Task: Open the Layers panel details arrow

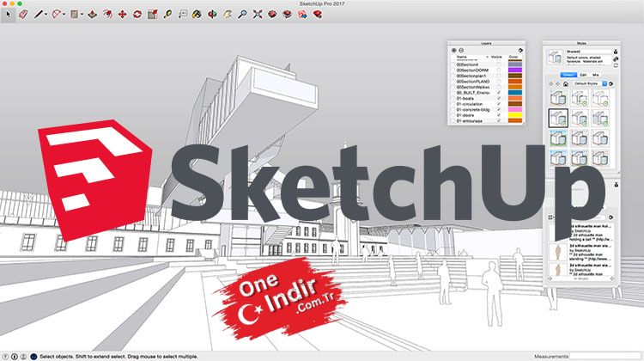Action: 520,50
